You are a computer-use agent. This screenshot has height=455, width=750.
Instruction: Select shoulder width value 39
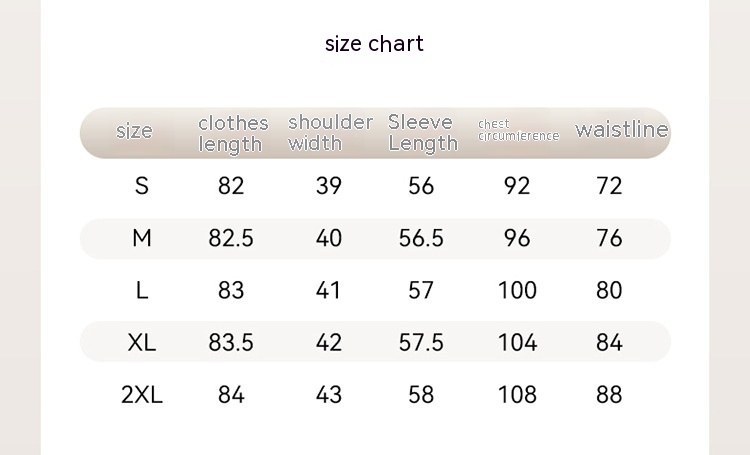[x=328, y=186]
